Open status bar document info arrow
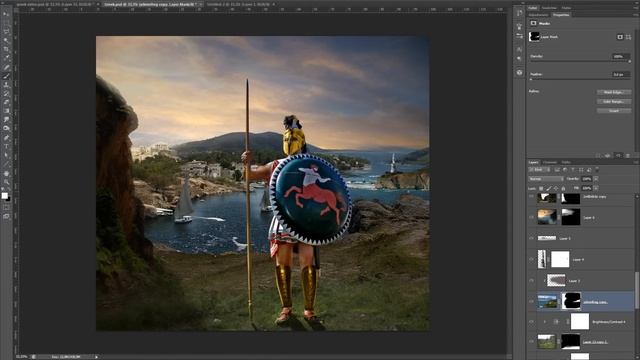This screenshot has height=360, width=640. pyautogui.click(x=96, y=357)
